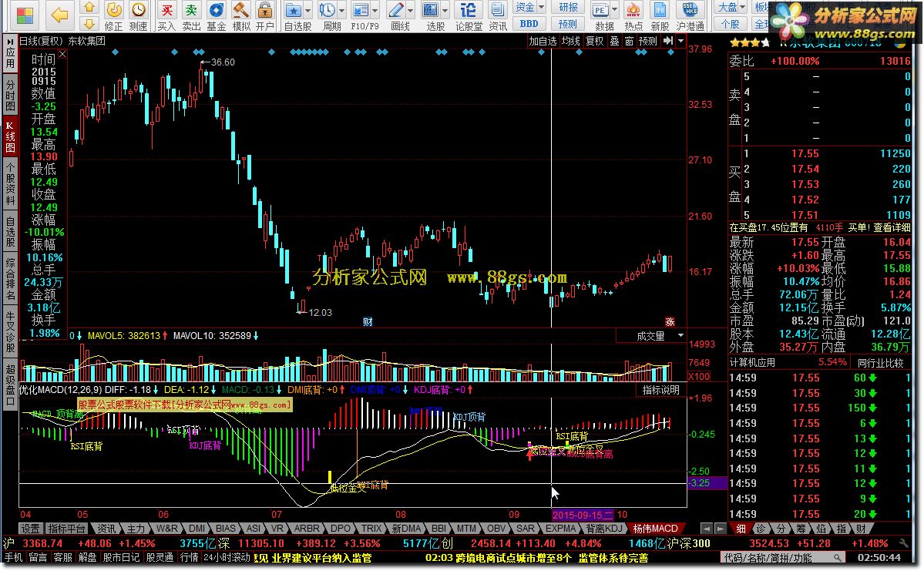Screen dimensions: 924x571
Task: Expand the 周期 period dropdown arrow
Action: point(341,11)
